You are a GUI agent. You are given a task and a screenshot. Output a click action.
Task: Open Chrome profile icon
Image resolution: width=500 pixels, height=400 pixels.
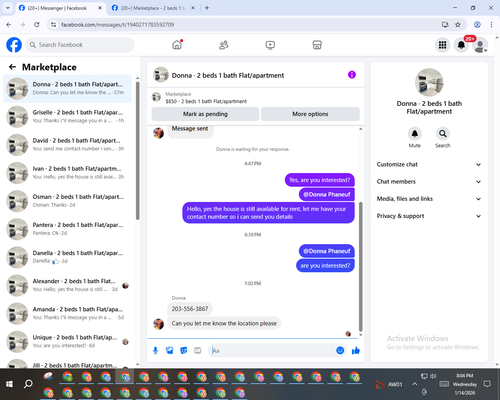pyautogui.click(x=477, y=25)
